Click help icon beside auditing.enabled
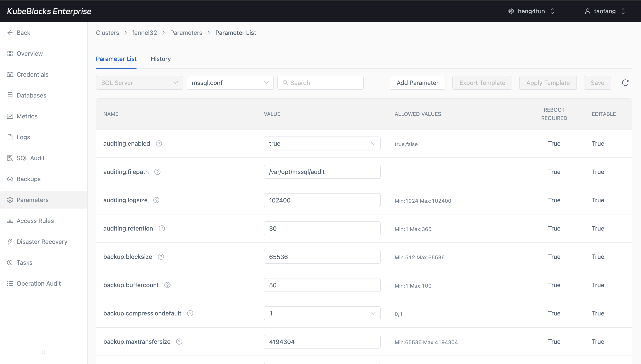Viewport: 641px width, 364px height. tap(159, 143)
